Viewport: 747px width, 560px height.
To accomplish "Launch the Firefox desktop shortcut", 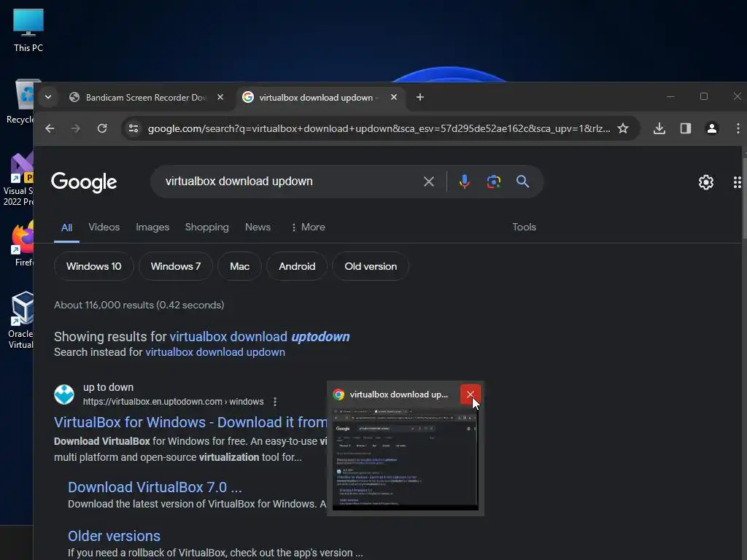I will point(23,244).
